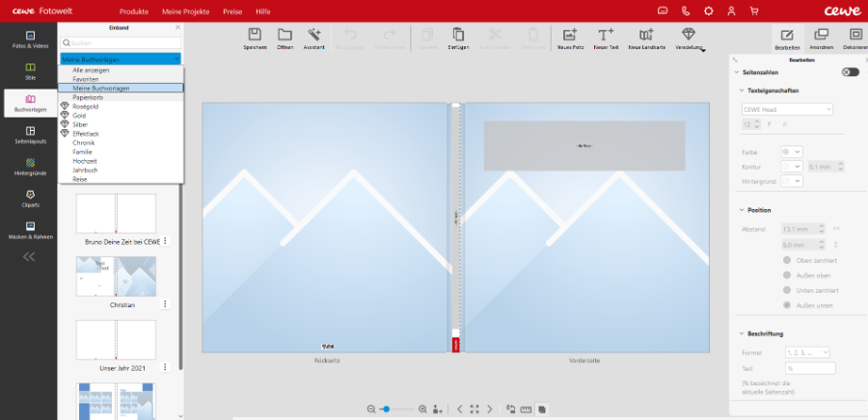Click the zoom slider handle
The height and width of the screenshot is (420, 868).
tap(387, 409)
